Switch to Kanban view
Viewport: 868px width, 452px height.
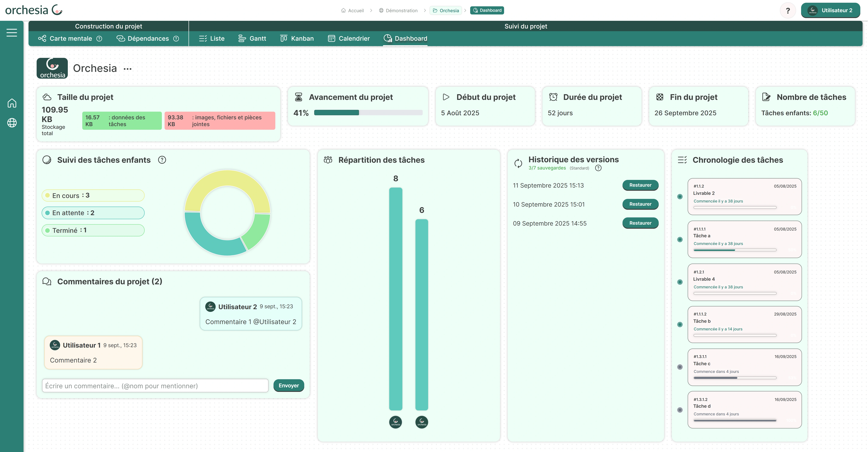pos(297,38)
